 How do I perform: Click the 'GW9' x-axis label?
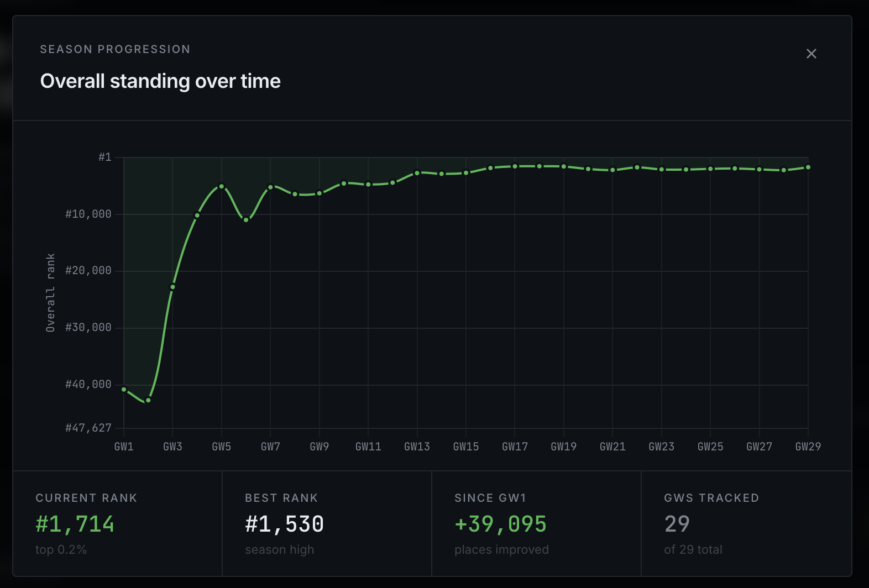click(x=320, y=447)
